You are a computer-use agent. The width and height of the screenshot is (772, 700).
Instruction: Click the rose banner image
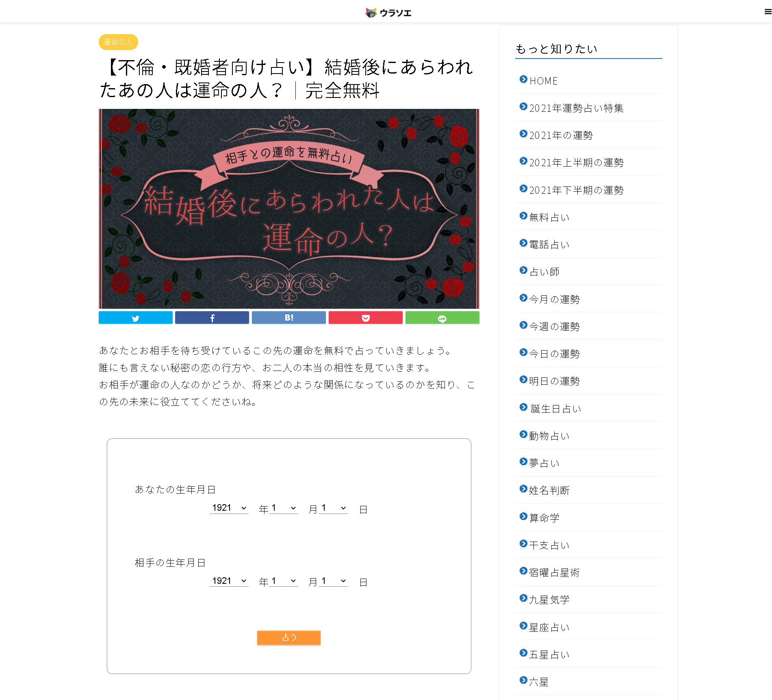[289, 208]
